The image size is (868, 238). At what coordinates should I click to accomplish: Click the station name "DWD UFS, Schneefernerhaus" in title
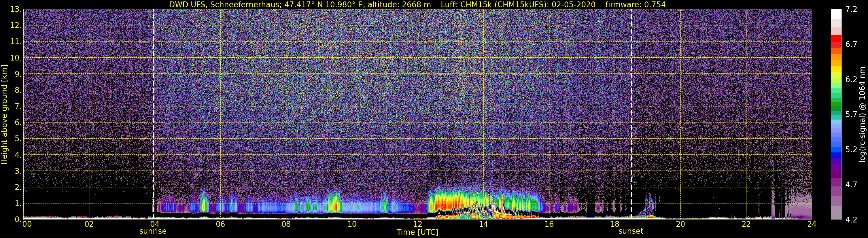coord(225,4)
